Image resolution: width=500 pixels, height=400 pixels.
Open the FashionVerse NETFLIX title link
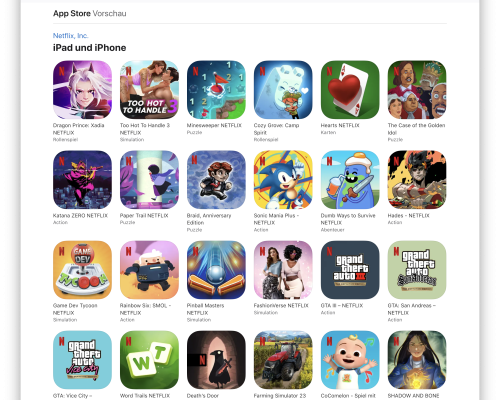coord(281,306)
